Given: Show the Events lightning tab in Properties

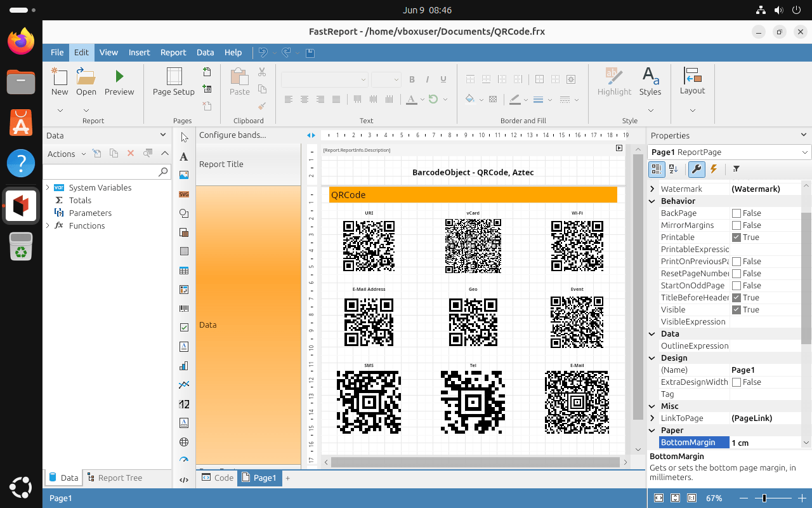Looking at the screenshot, I should point(714,169).
